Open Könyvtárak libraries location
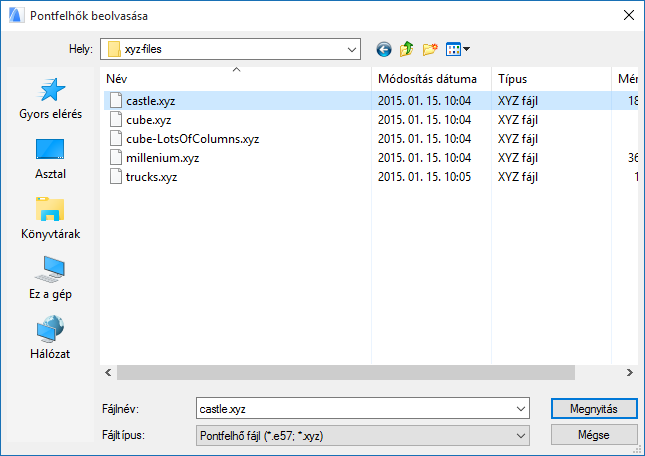Screen dimensions: 645x456 [x=51, y=219]
